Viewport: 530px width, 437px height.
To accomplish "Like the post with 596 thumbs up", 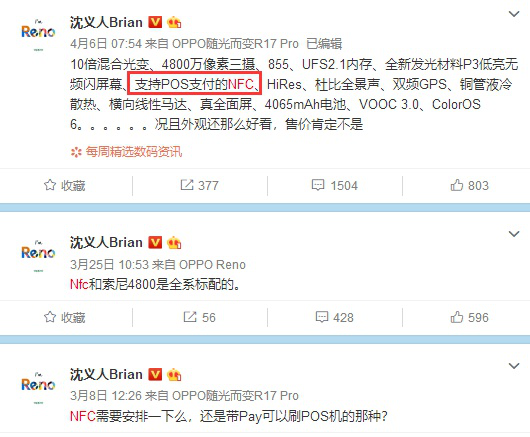I will click(x=469, y=317).
